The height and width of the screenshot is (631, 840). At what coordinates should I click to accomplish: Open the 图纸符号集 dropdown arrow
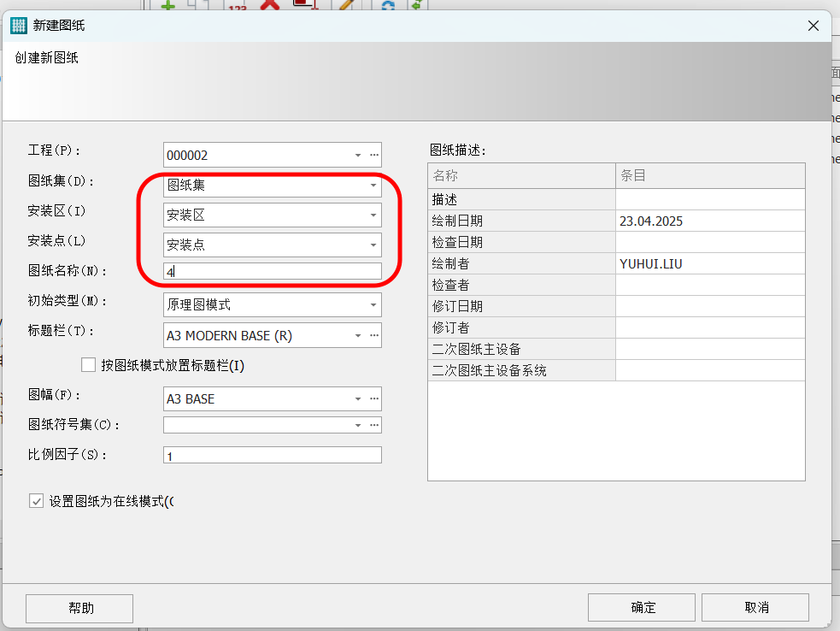click(x=358, y=425)
